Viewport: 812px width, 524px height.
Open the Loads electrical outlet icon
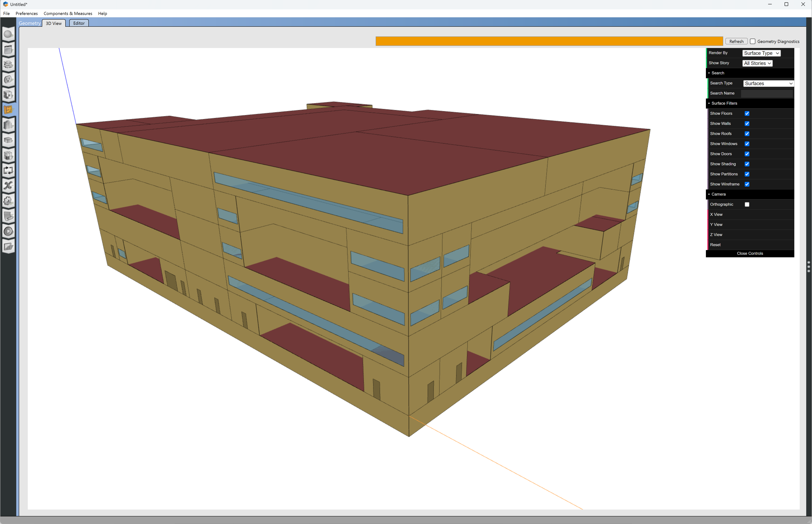click(8, 80)
